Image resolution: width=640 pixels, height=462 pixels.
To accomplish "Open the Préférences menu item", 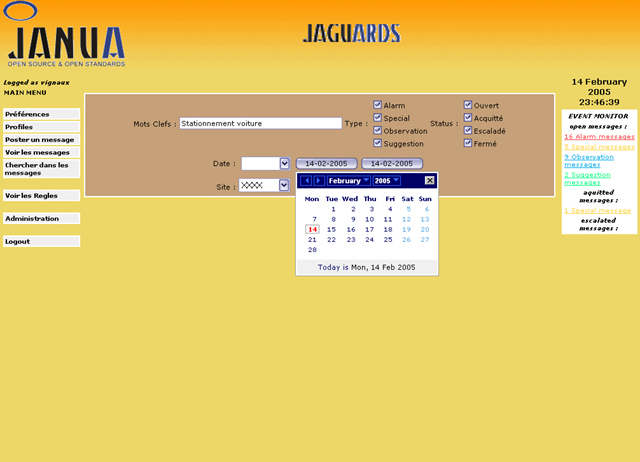I will pos(41,114).
